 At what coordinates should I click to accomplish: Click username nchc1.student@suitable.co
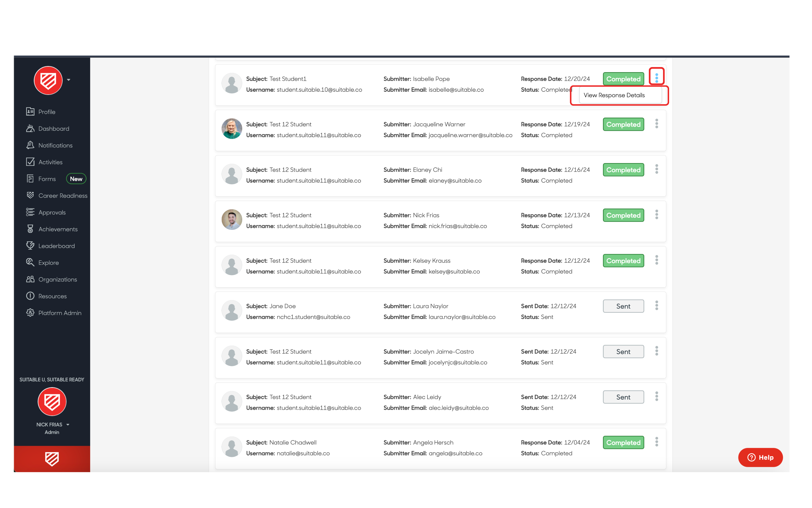click(x=313, y=317)
